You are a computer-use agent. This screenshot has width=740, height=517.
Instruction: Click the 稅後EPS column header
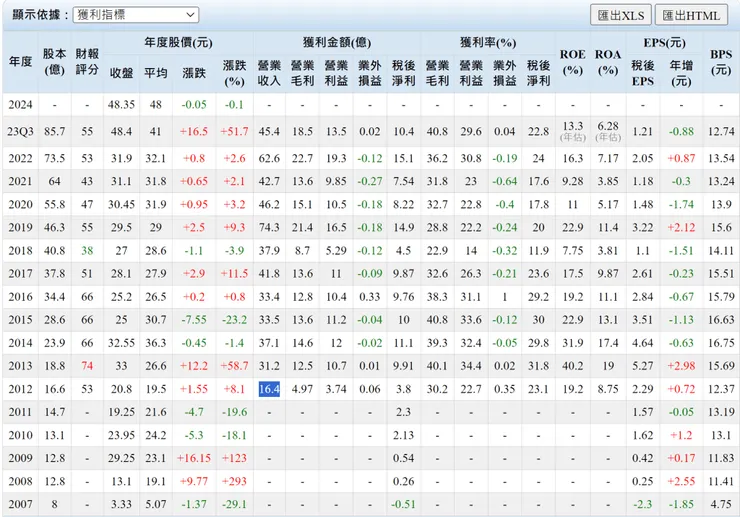pos(643,73)
